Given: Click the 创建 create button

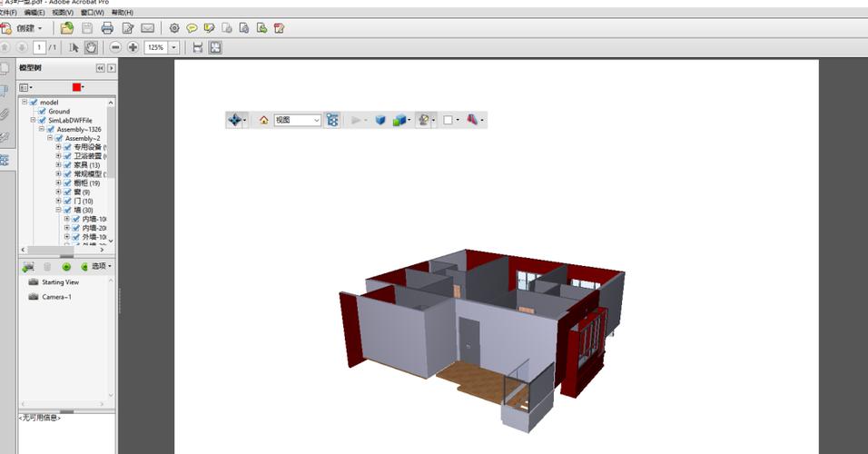Looking at the screenshot, I should pyautogui.click(x=23, y=27).
